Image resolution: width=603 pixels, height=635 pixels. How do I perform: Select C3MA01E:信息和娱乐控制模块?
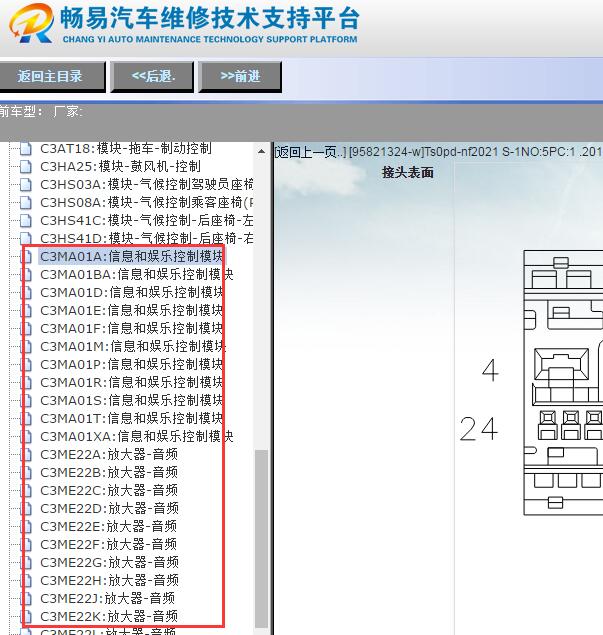point(131,311)
